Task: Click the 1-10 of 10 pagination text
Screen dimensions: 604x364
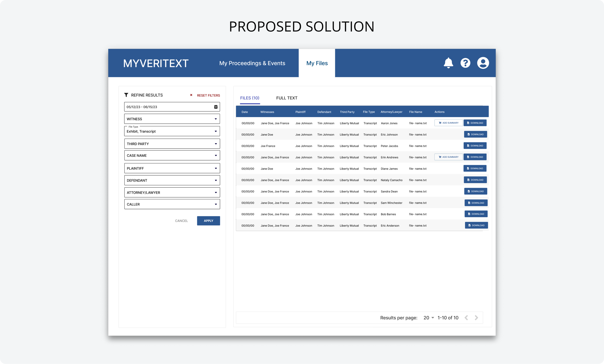Action: coord(448,318)
